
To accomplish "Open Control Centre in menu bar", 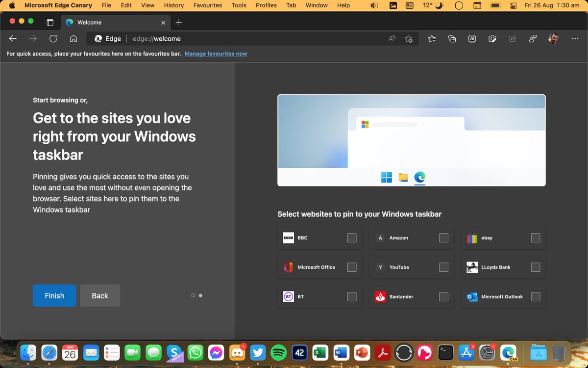I will [x=514, y=5].
